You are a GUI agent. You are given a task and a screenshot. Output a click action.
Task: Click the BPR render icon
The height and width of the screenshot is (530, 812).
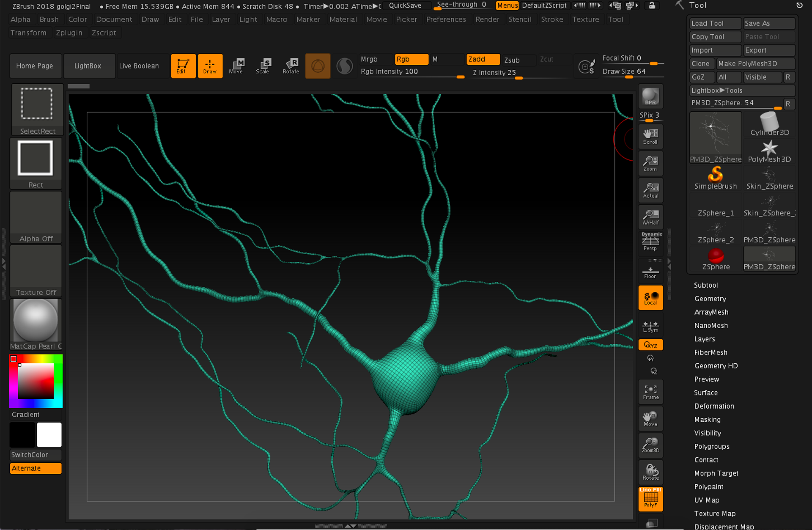[x=650, y=97]
